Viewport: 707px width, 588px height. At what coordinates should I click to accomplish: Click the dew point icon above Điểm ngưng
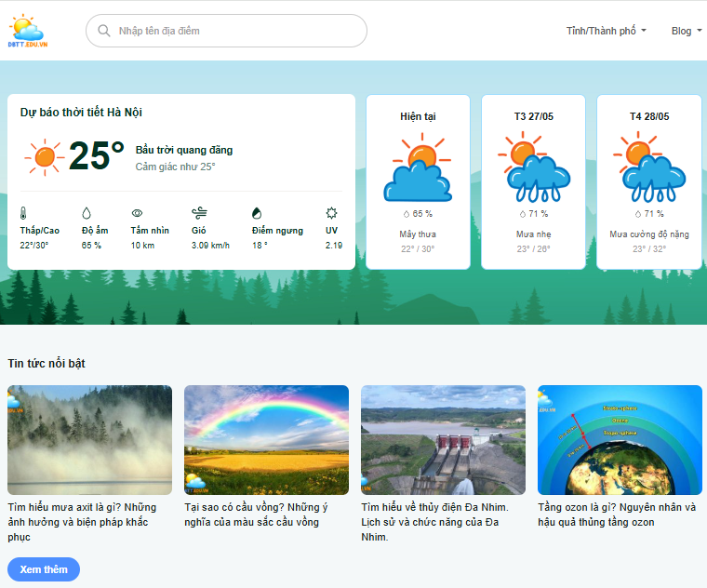tap(258, 213)
